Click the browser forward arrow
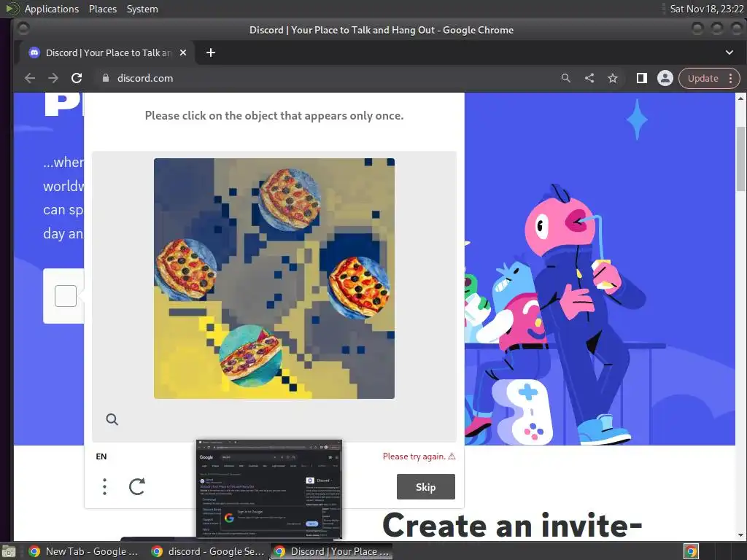The height and width of the screenshot is (560, 747). pyautogui.click(x=53, y=78)
